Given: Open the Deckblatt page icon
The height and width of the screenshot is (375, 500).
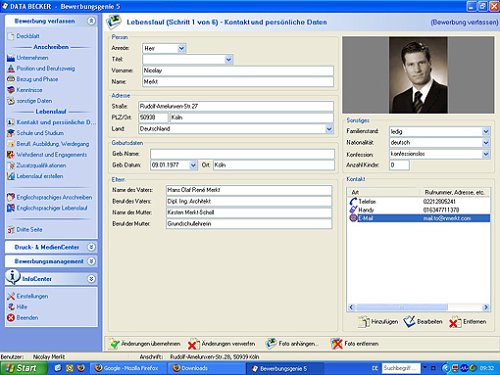Looking at the screenshot, I should tap(11, 36).
